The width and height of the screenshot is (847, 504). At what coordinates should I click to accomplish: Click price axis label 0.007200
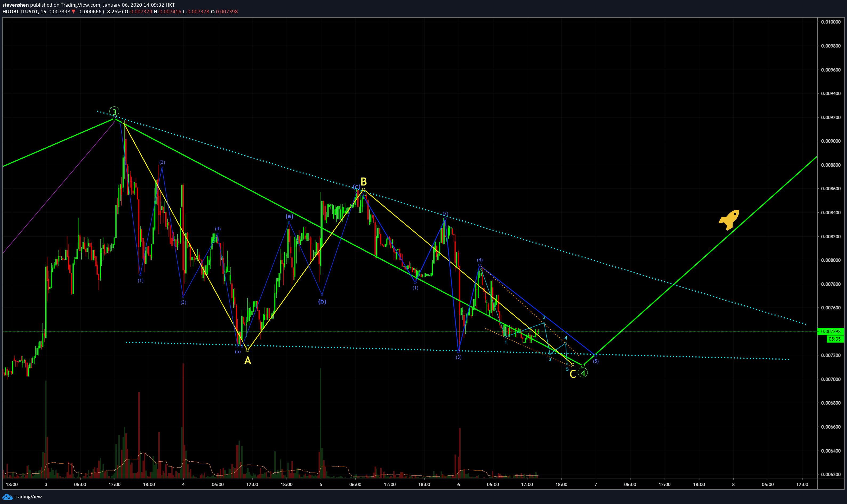[831, 355]
